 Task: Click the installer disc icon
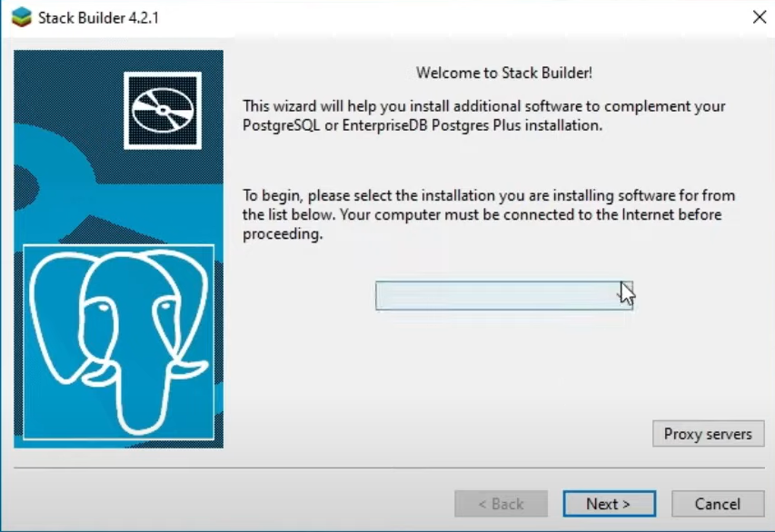(163, 110)
